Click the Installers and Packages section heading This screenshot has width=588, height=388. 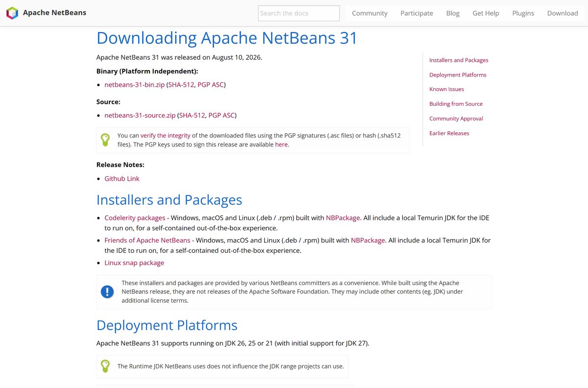[169, 200]
